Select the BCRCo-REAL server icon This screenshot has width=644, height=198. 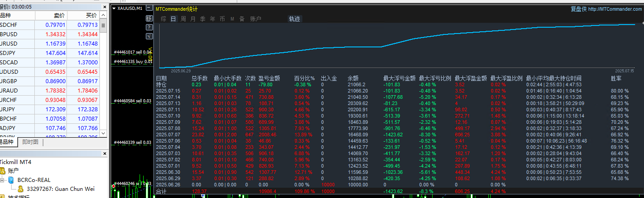12,180
